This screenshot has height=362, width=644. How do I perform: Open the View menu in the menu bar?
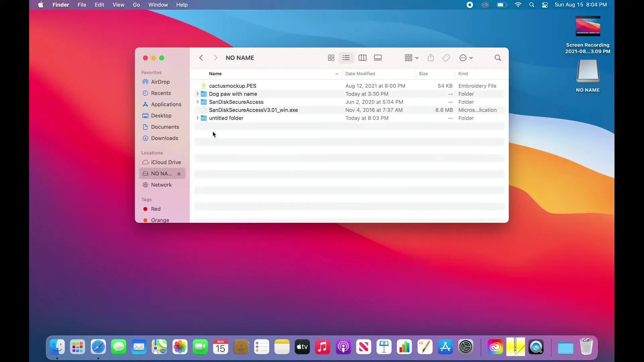(118, 5)
